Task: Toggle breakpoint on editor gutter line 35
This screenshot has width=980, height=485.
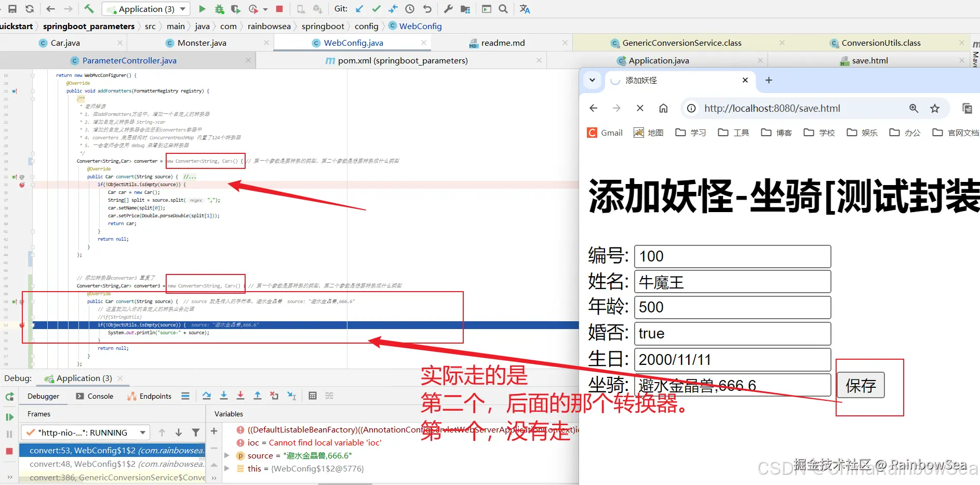Action: 22,185
